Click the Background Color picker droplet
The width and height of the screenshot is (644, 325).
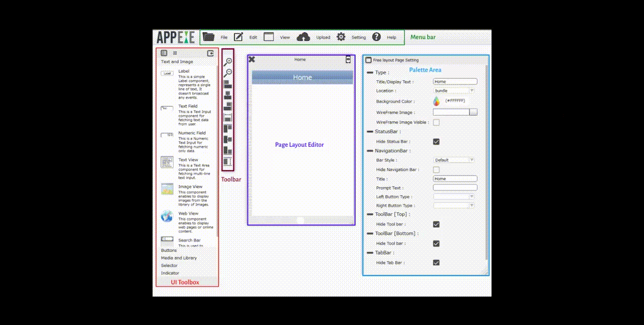click(x=437, y=101)
